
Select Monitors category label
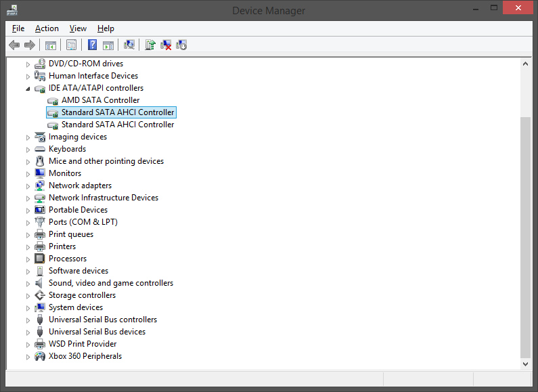(x=65, y=173)
